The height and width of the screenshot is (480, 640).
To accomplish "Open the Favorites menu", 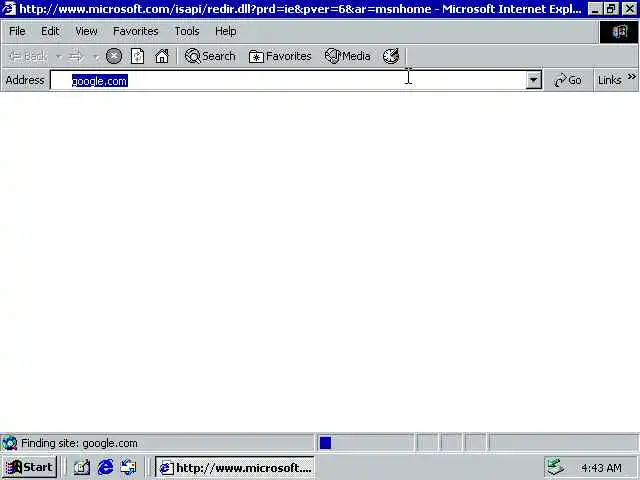I will [x=136, y=31].
